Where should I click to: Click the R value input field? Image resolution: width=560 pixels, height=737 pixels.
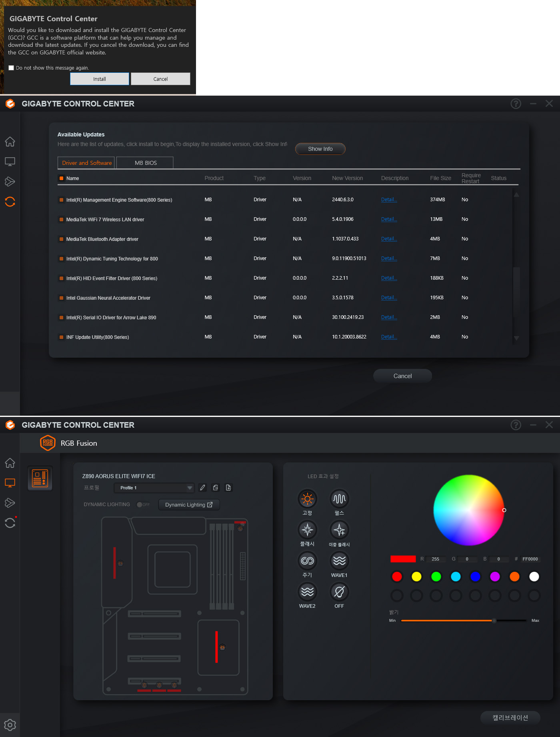(x=436, y=559)
